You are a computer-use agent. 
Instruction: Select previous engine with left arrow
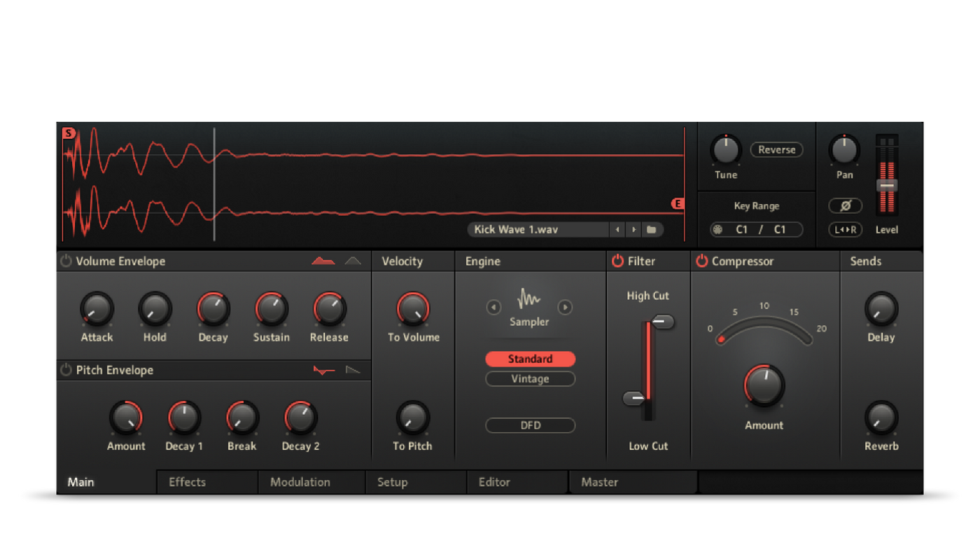tap(493, 308)
